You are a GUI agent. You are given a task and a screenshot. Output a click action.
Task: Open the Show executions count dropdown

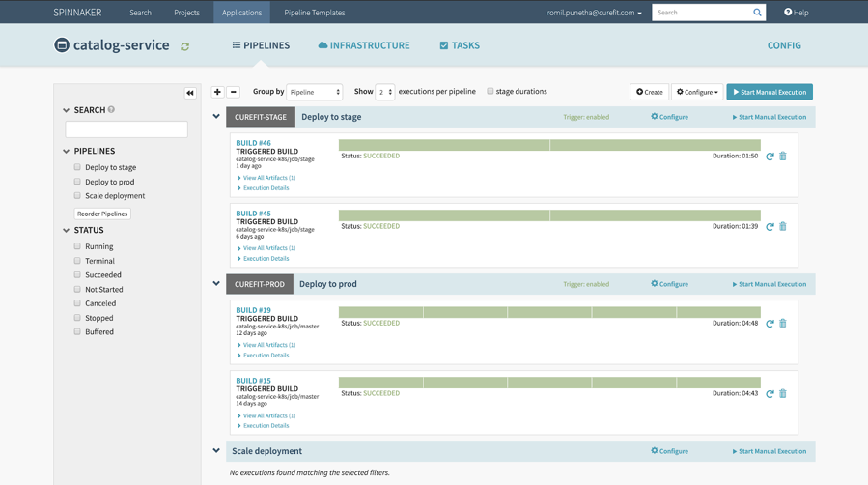click(384, 92)
